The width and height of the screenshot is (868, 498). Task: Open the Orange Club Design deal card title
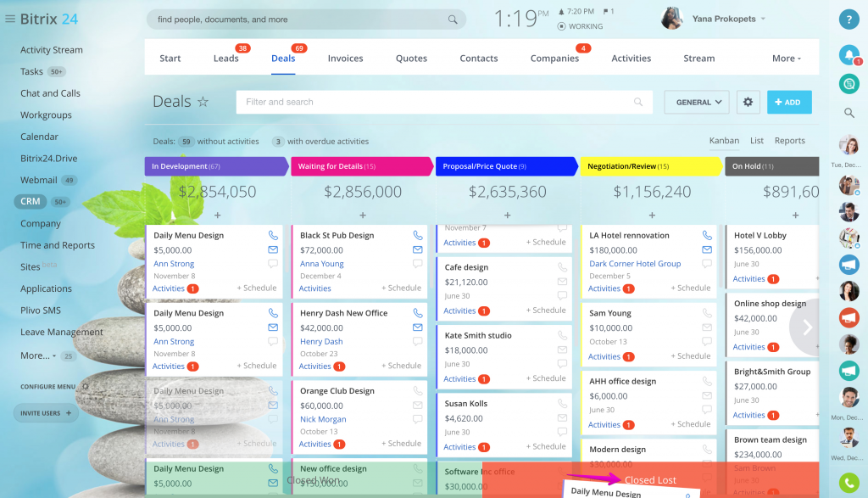337,391
